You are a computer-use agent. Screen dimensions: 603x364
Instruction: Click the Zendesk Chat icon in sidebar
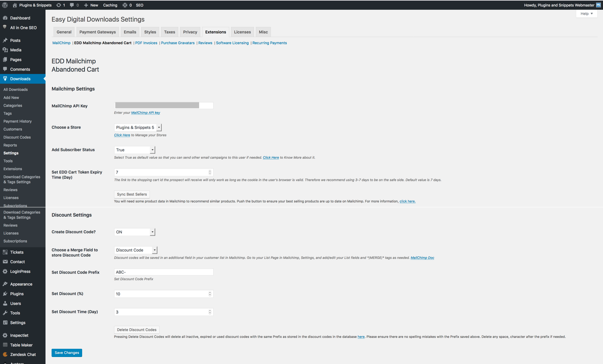tap(5, 354)
